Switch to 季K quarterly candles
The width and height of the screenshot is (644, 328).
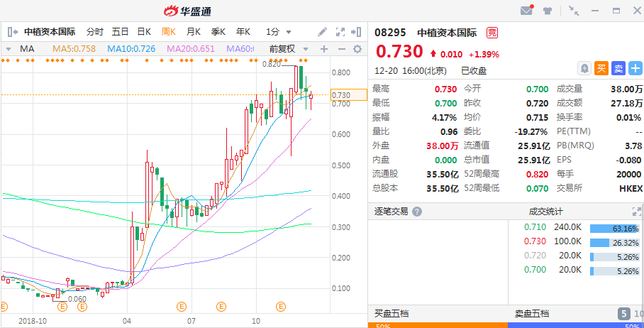pyautogui.click(x=218, y=32)
